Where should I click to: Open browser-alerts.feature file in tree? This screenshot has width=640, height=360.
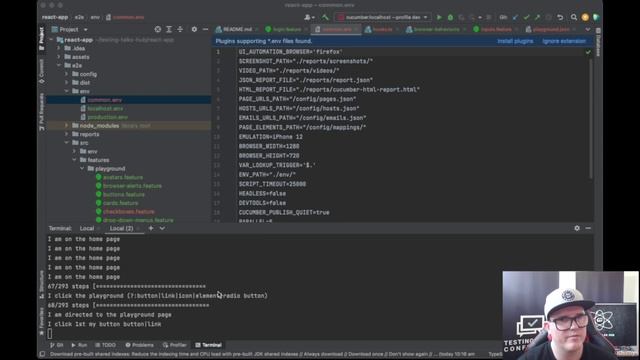tap(132, 186)
